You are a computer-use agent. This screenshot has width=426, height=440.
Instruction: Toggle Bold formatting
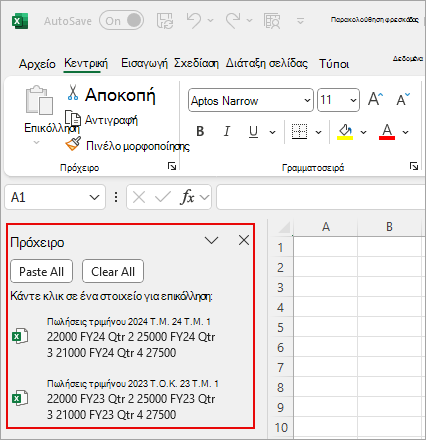tap(200, 132)
